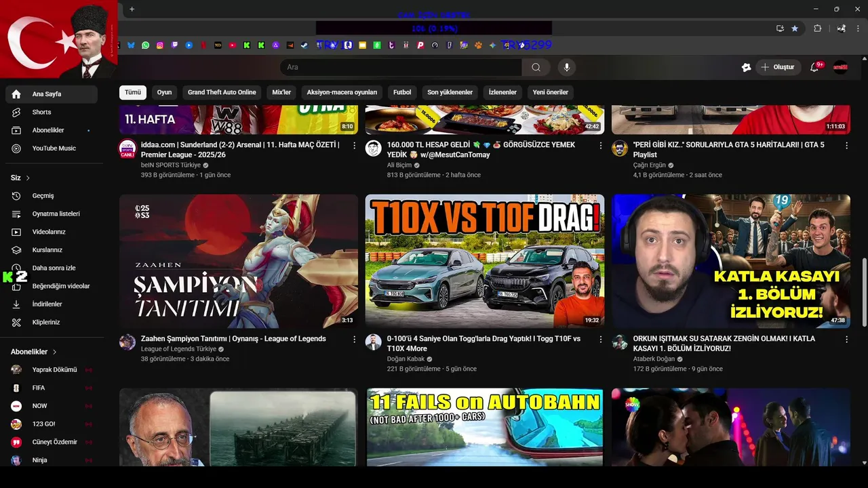Open the Bluesky butterfly bookmark
The image size is (868, 488).
131,45
